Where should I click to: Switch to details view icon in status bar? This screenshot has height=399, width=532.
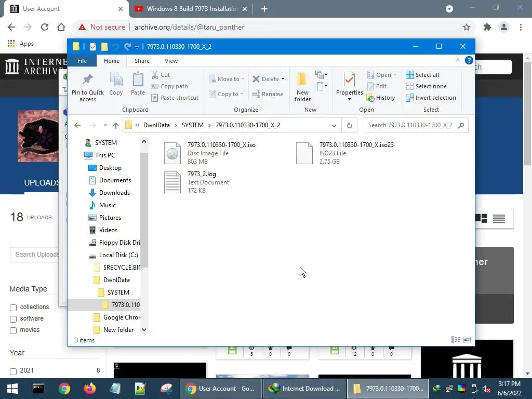point(455,340)
